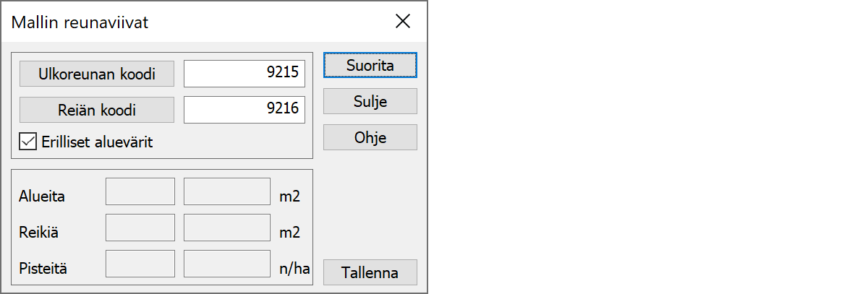The height and width of the screenshot is (294, 868).
Task: Close the Mallin reunaviivat dialog
Action: (403, 22)
